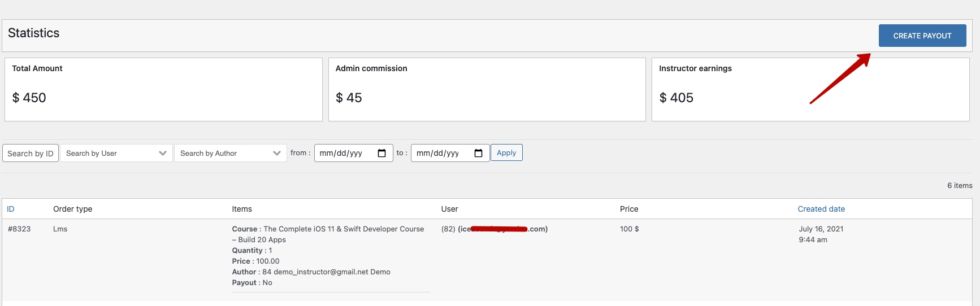Select the Admin commission statistics card
980x306 pixels.
coord(487,89)
